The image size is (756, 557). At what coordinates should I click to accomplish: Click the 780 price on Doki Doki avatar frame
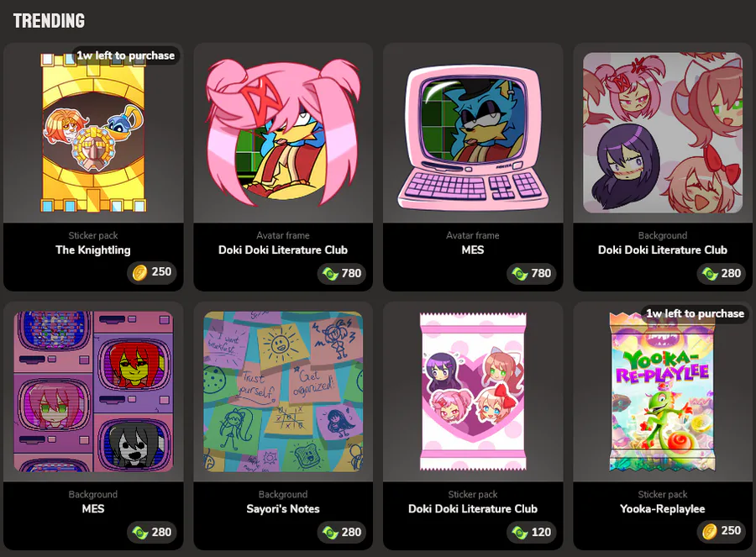point(351,273)
